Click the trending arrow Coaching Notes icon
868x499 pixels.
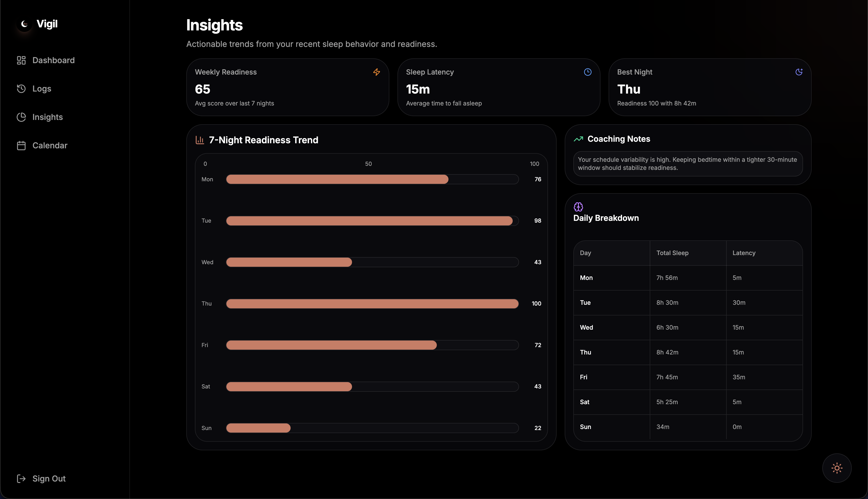[x=578, y=139]
